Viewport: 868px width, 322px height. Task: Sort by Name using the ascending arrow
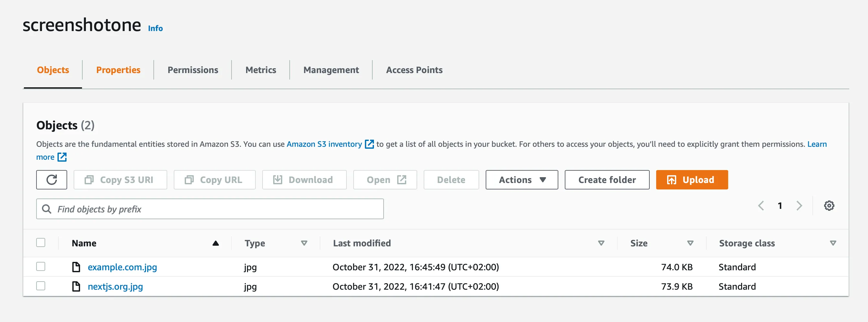point(216,243)
